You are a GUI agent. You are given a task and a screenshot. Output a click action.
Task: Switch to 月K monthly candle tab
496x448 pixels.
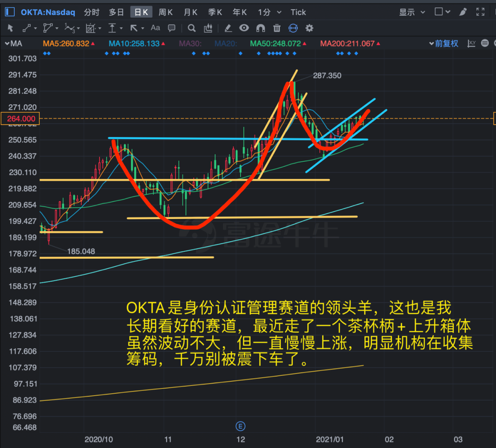191,12
